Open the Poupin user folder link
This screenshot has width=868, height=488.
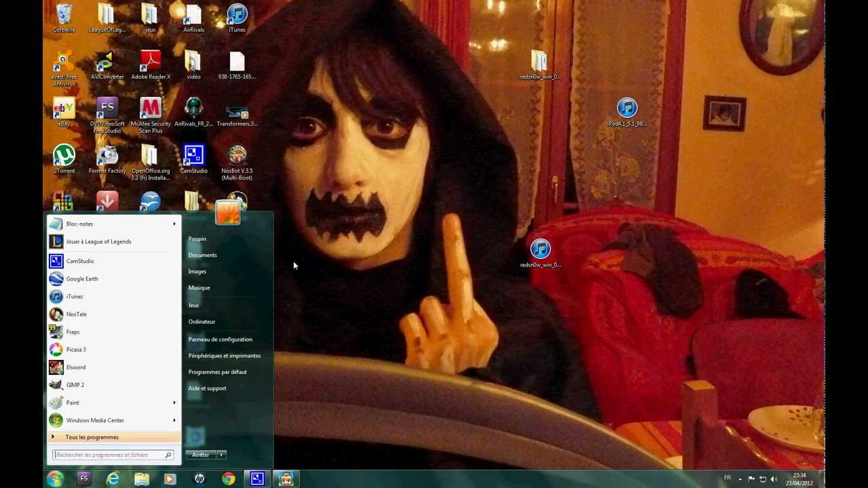[x=197, y=239]
